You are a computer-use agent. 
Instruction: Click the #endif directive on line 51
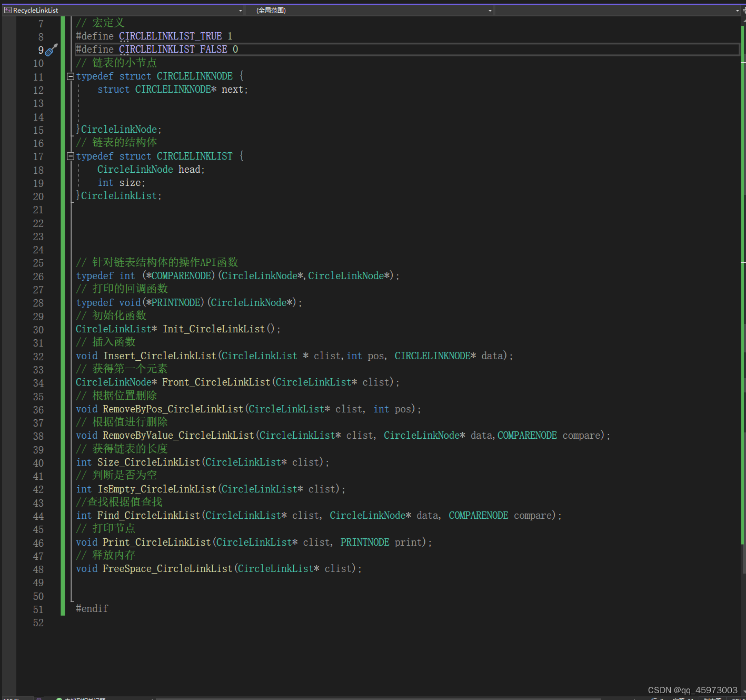(x=92, y=609)
